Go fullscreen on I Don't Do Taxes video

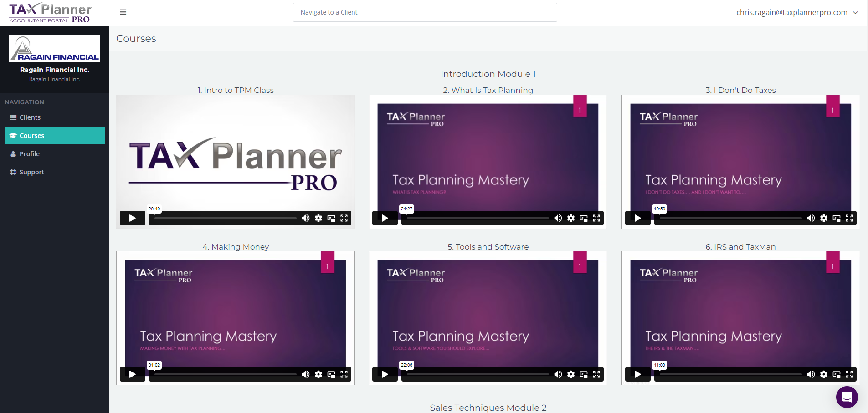click(x=849, y=218)
